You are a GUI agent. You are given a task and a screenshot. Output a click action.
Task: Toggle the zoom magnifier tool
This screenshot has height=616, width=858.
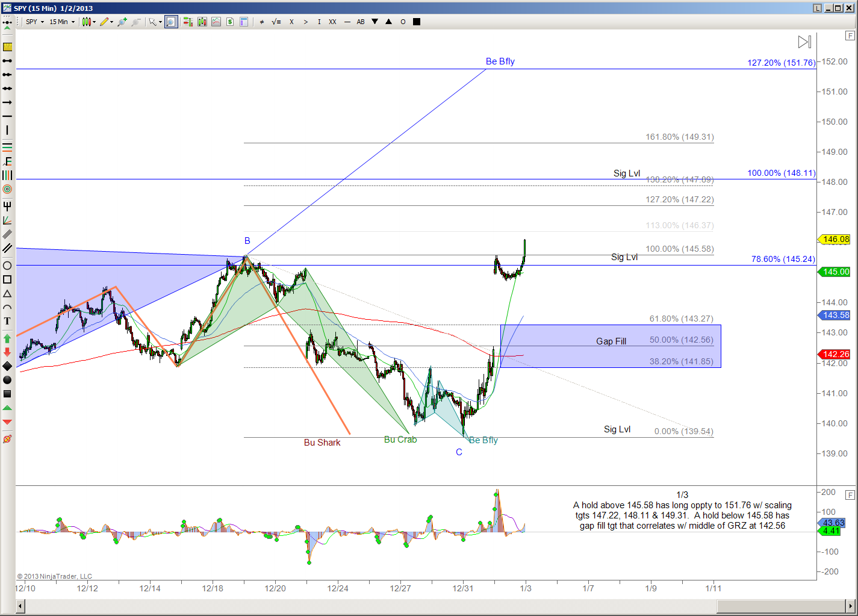171,22
